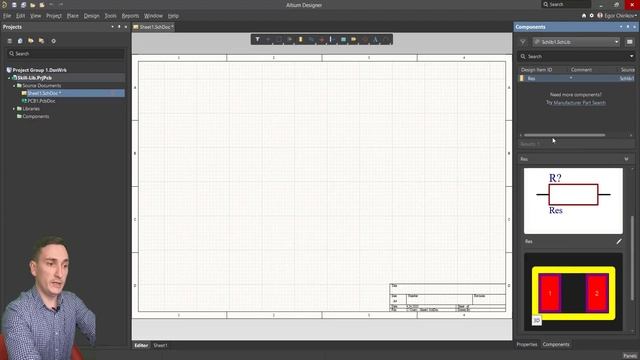Click the save all icon in the title bar
The image size is (640, 360).
pyautogui.click(x=23, y=5)
